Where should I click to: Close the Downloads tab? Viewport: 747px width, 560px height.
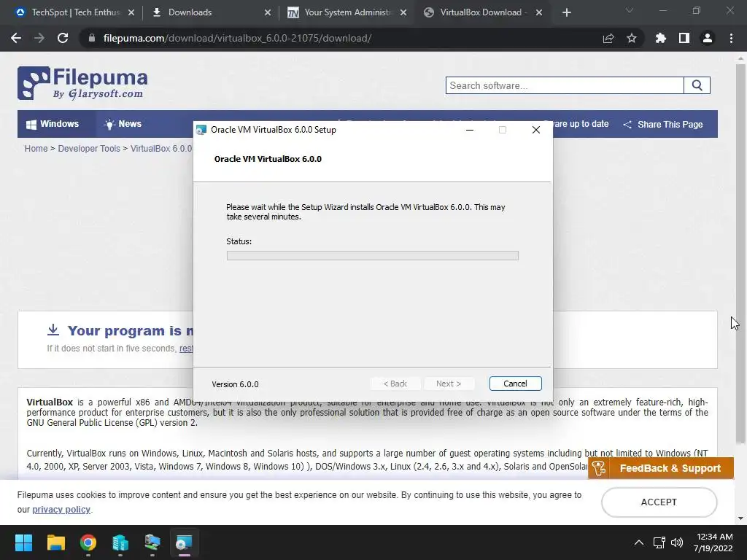tap(268, 12)
